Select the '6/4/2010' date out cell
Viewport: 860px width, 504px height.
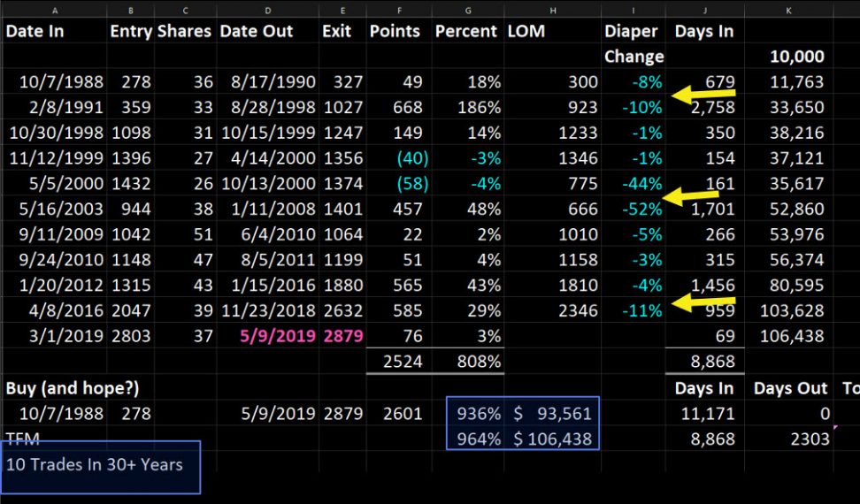click(x=268, y=234)
